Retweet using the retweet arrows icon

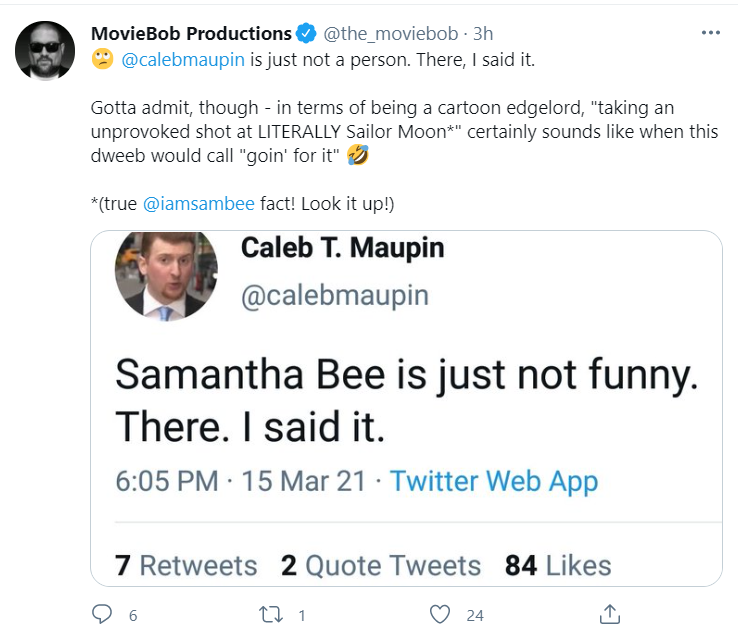[271, 614]
